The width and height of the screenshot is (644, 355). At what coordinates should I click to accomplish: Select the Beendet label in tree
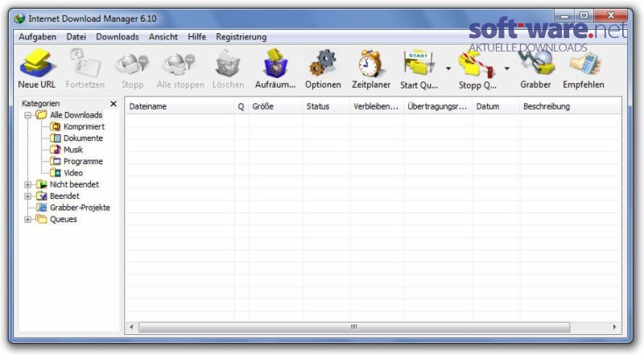64,196
